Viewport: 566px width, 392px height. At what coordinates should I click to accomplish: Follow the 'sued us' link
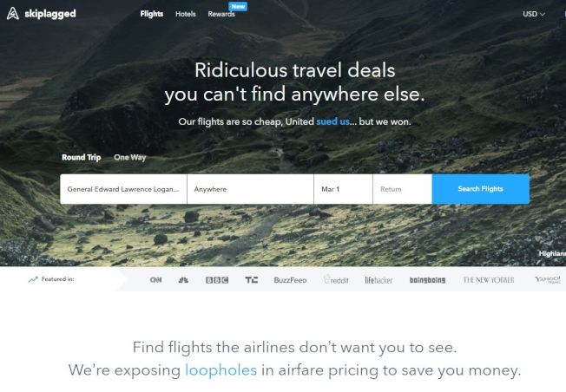[x=332, y=121]
